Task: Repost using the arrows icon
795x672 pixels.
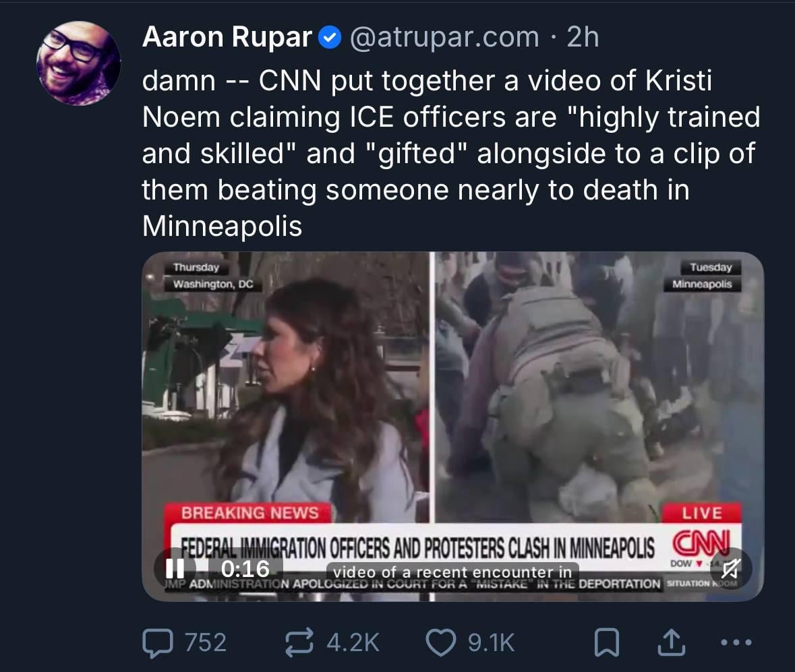Action: coord(299,642)
